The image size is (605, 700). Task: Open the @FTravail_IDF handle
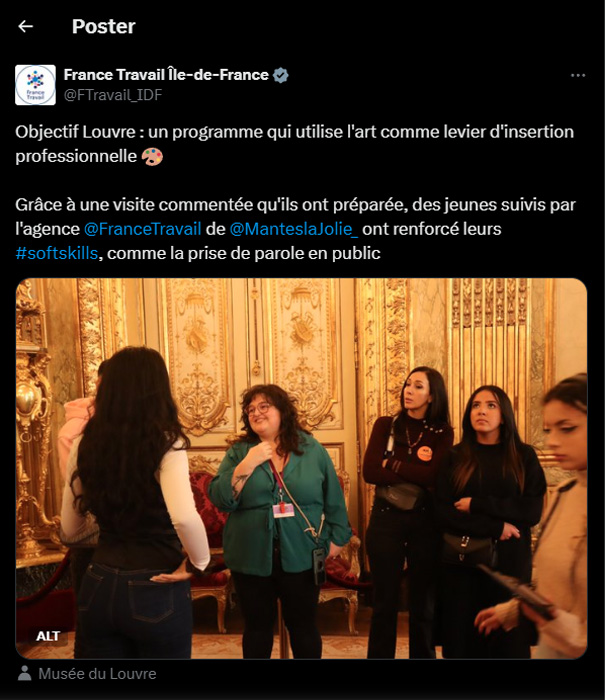coord(113,95)
